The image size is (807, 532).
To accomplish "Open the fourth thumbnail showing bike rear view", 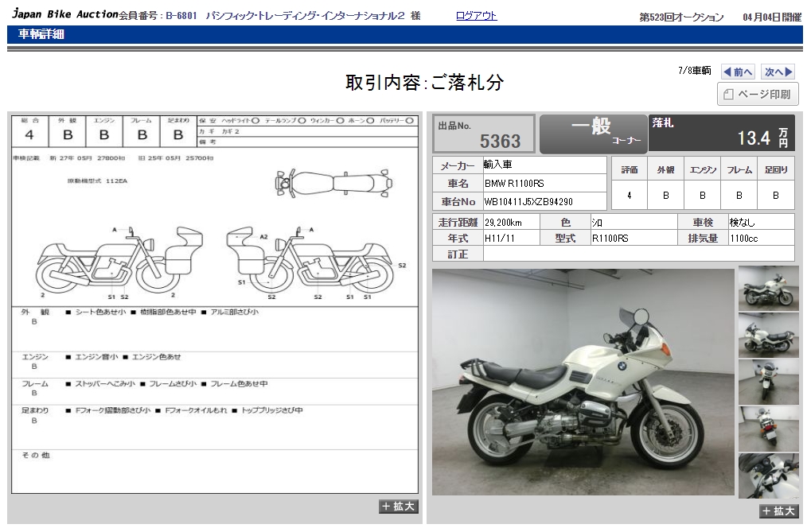I will click(768, 429).
